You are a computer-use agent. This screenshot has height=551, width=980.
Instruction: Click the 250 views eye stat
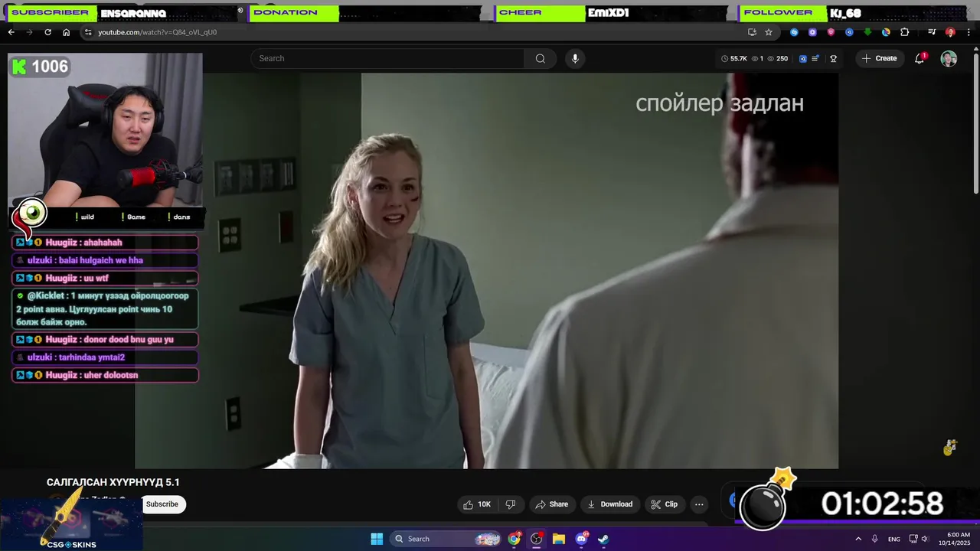[778, 58]
